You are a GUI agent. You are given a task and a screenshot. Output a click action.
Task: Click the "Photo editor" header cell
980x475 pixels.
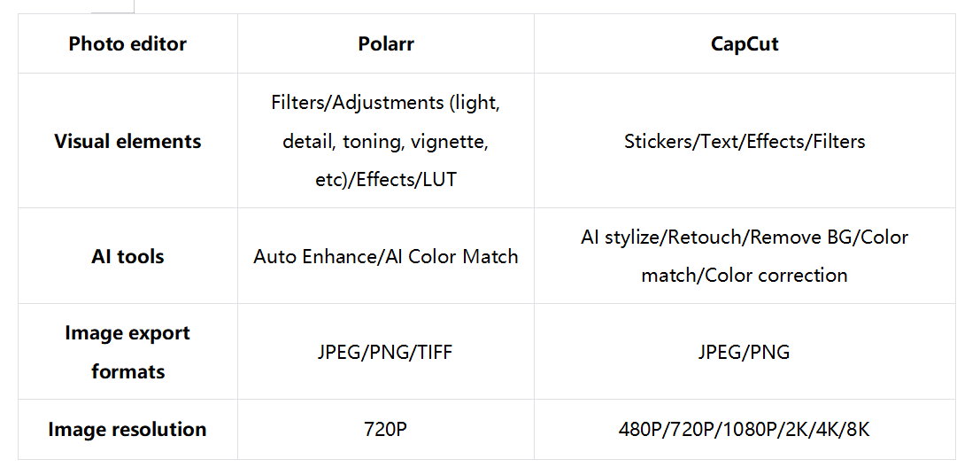click(x=127, y=44)
